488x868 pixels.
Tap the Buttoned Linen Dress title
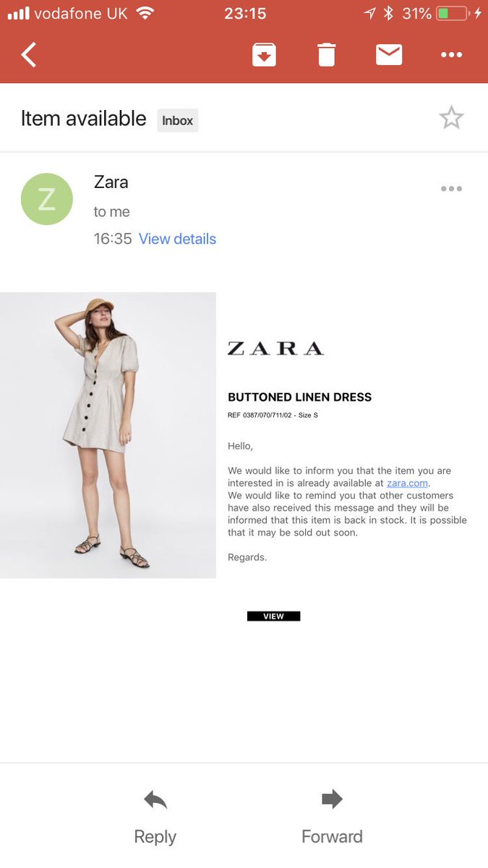tap(299, 397)
